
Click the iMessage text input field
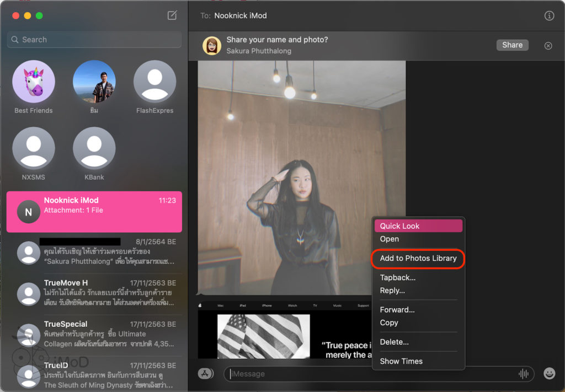(370, 374)
